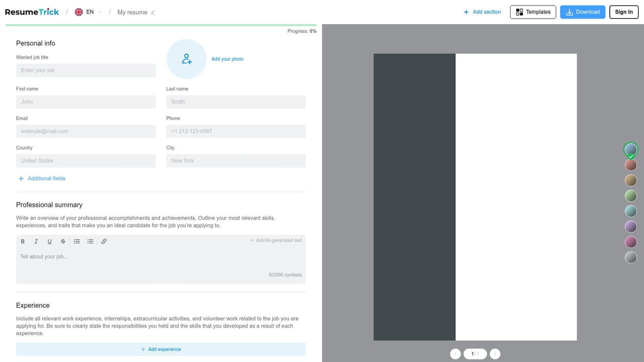This screenshot has height=362, width=644.
Task: Select the gray color swatch
Action: click(x=631, y=257)
